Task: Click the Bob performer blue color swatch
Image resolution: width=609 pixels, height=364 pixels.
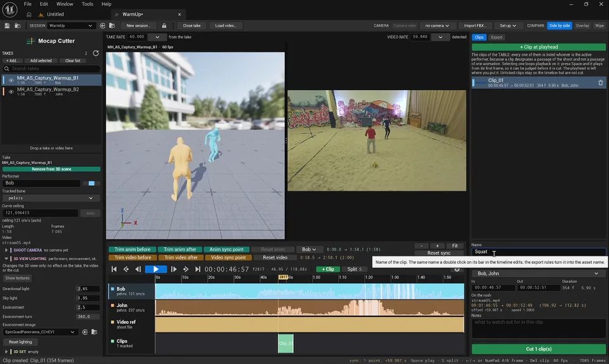Action: point(91,183)
